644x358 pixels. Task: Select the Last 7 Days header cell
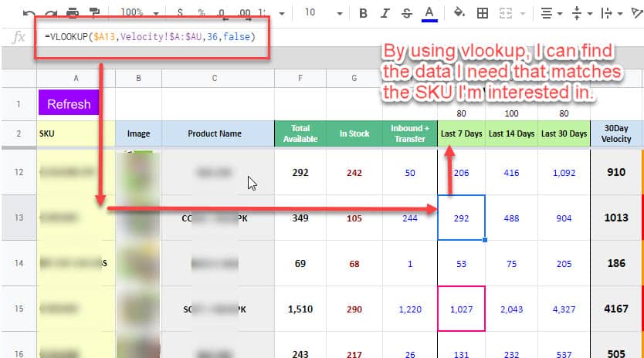[461, 134]
